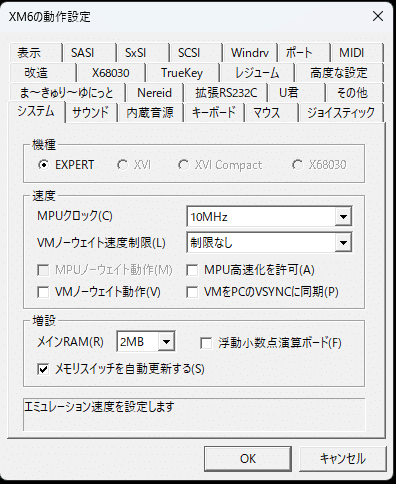
Task: Open the 内蔵音源 tab
Action: click(x=150, y=113)
